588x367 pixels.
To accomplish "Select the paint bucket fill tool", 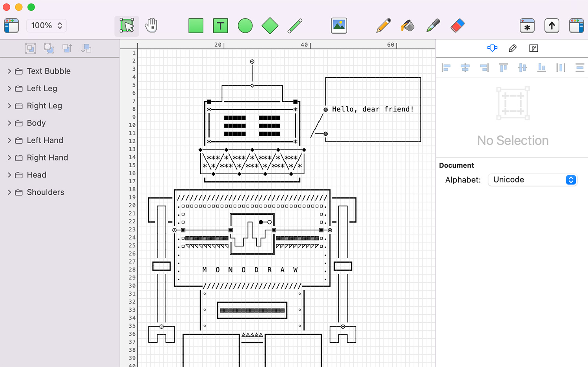I will (x=408, y=26).
